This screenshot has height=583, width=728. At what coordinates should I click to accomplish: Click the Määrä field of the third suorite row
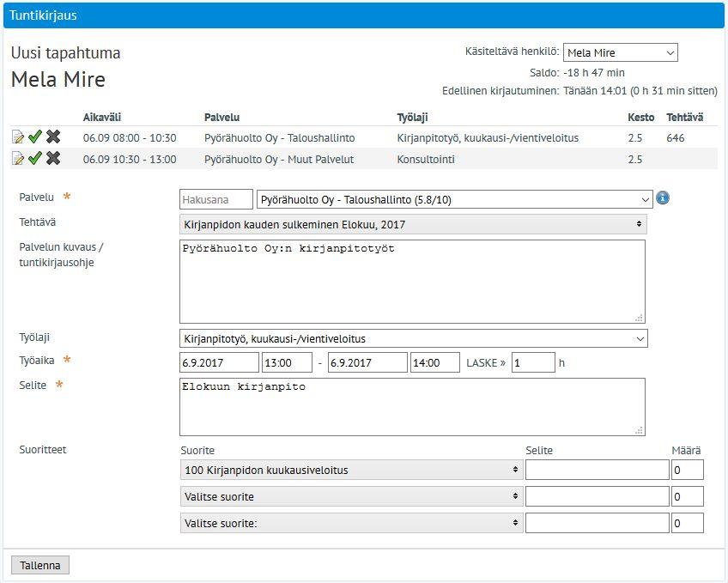(687, 523)
